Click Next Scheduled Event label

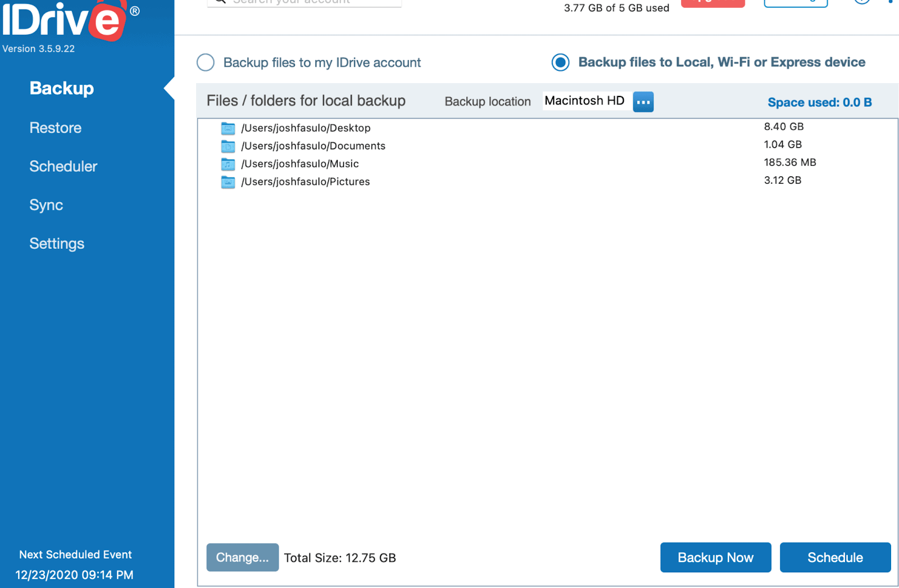75,555
